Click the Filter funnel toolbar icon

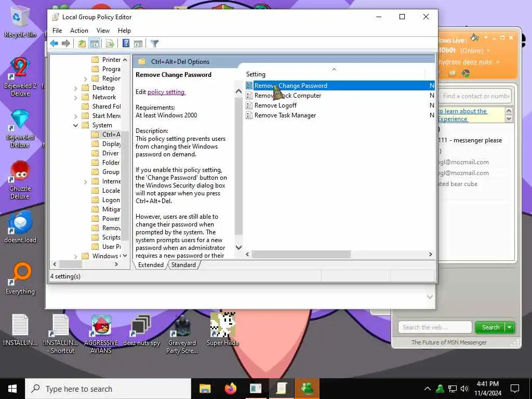[155, 44]
